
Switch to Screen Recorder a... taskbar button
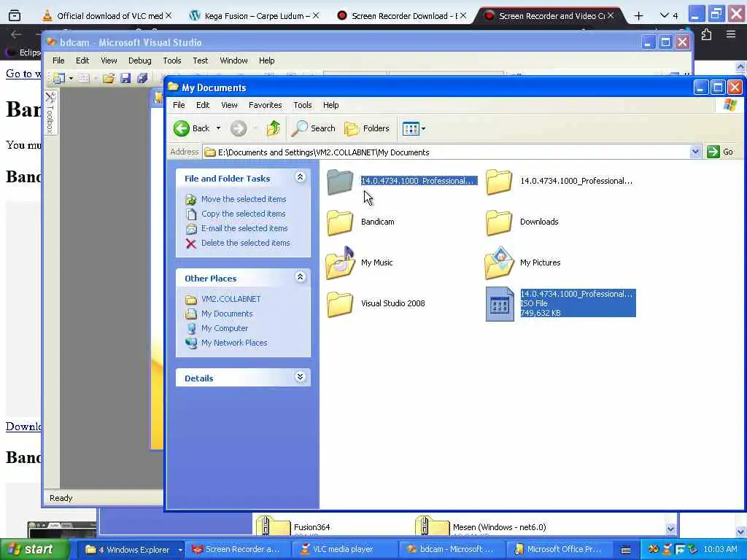(x=236, y=550)
